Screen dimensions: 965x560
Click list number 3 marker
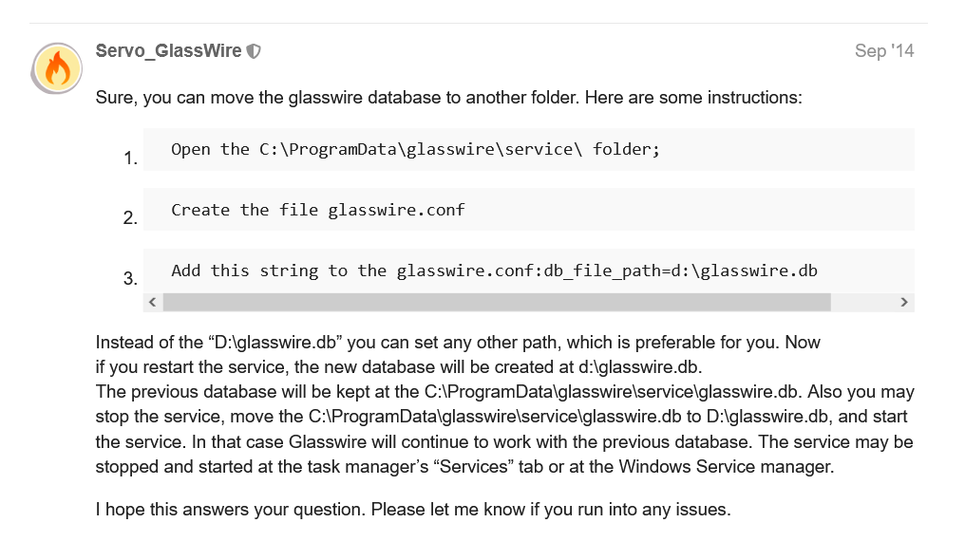[x=130, y=279]
